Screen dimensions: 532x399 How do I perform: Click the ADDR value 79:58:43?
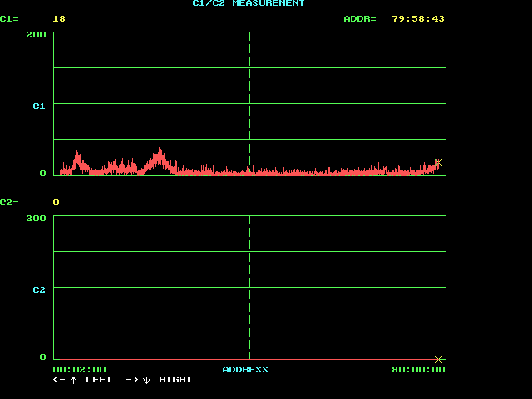[x=418, y=18]
